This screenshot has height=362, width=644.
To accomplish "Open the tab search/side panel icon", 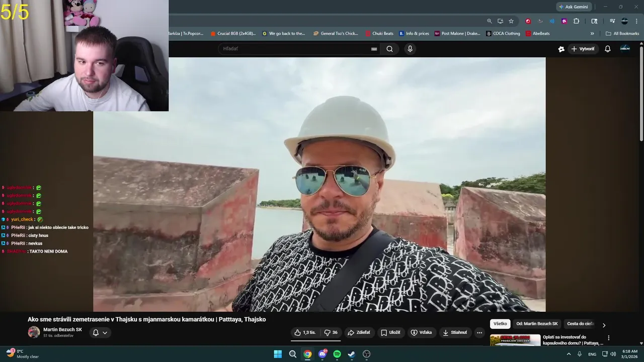I will 594,21.
